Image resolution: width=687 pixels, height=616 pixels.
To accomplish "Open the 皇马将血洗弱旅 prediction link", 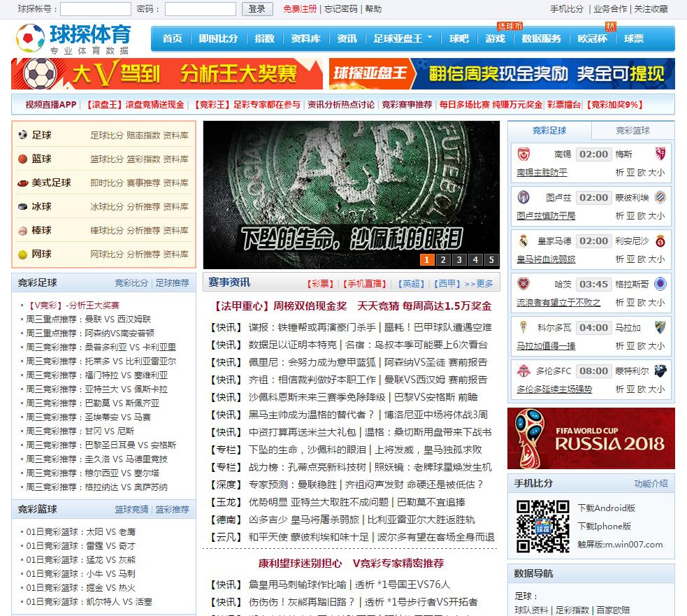I will coord(546,259).
